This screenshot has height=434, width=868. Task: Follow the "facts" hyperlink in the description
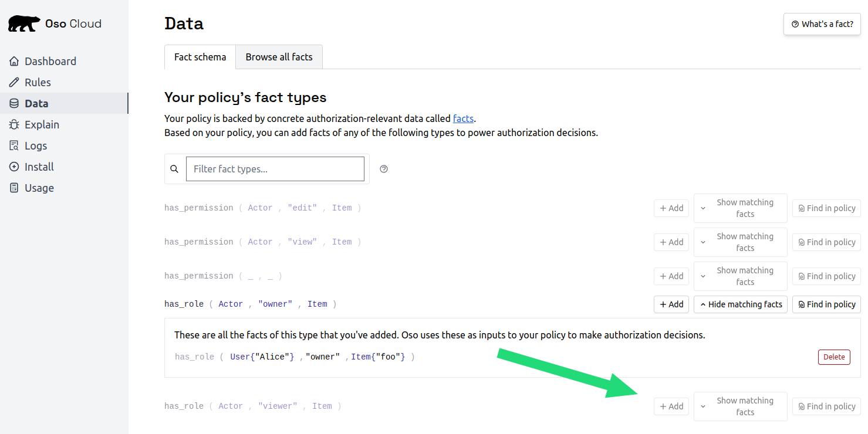coord(463,118)
